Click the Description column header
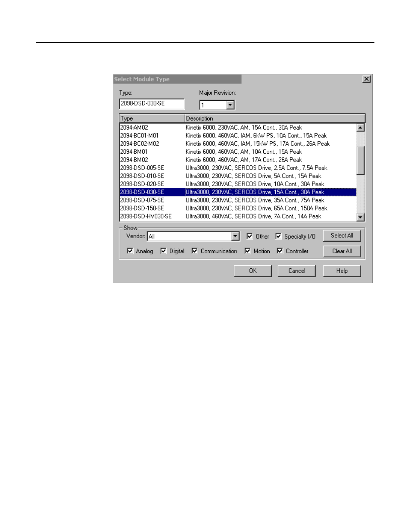The height and width of the screenshot is (532, 411). [275, 118]
